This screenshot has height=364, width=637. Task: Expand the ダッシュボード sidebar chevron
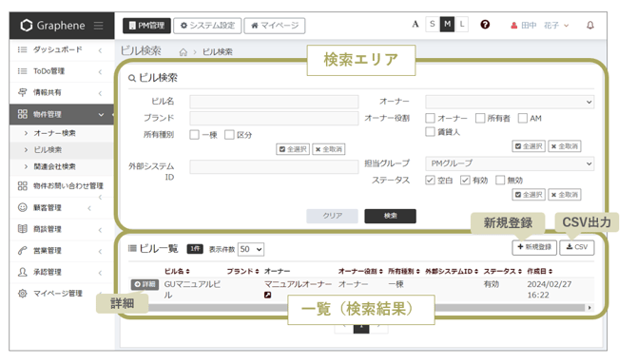pyautogui.click(x=100, y=50)
